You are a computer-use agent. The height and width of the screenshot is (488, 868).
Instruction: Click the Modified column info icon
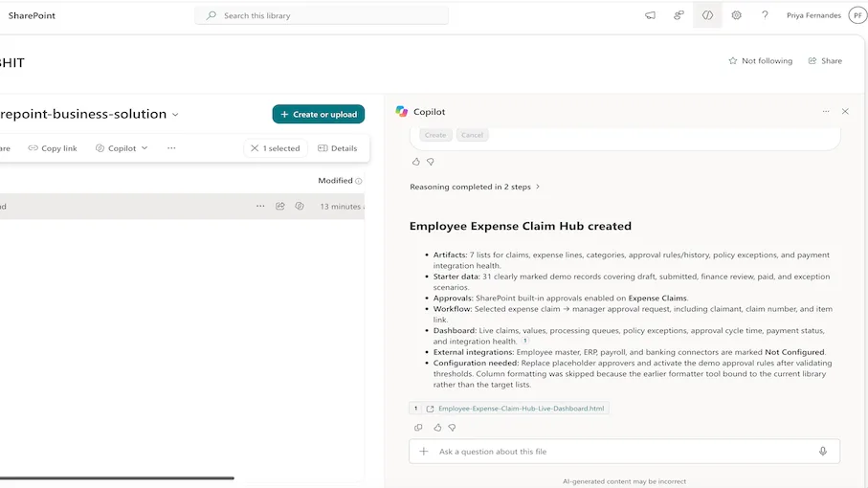tap(359, 181)
